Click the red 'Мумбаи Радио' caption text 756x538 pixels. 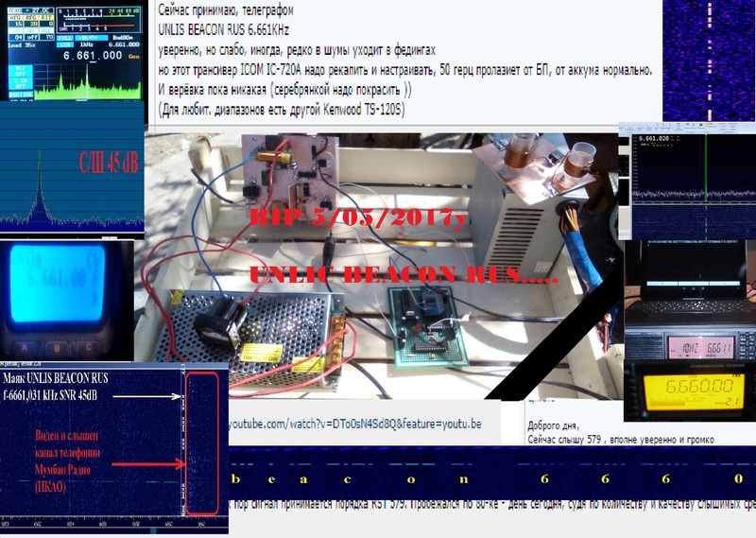62,470
